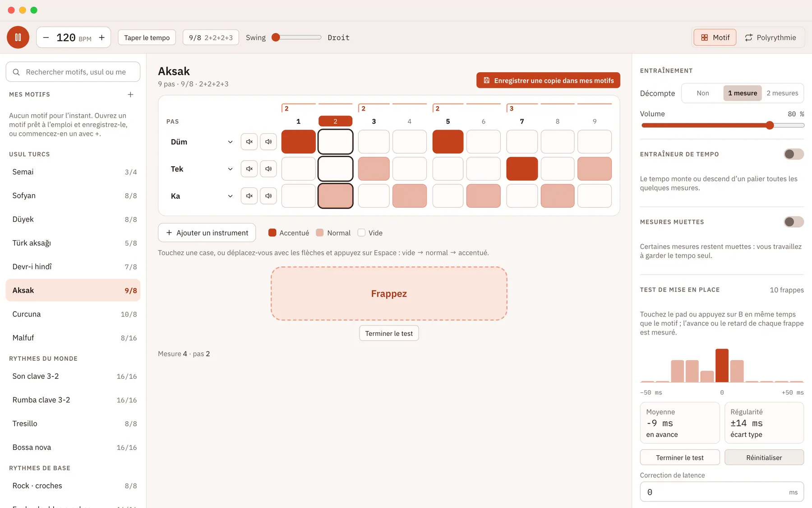Mute the Düm instrument row

tap(249, 142)
